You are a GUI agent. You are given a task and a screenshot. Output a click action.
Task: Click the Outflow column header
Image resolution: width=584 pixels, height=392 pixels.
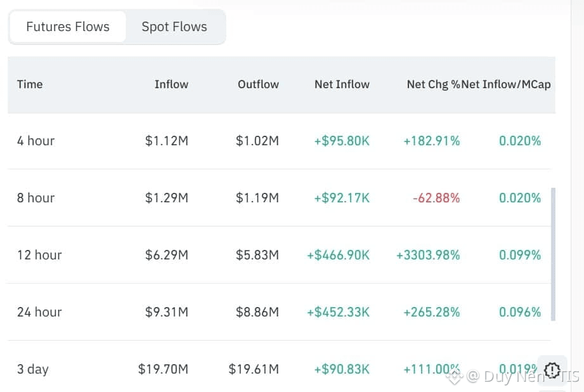[258, 84]
